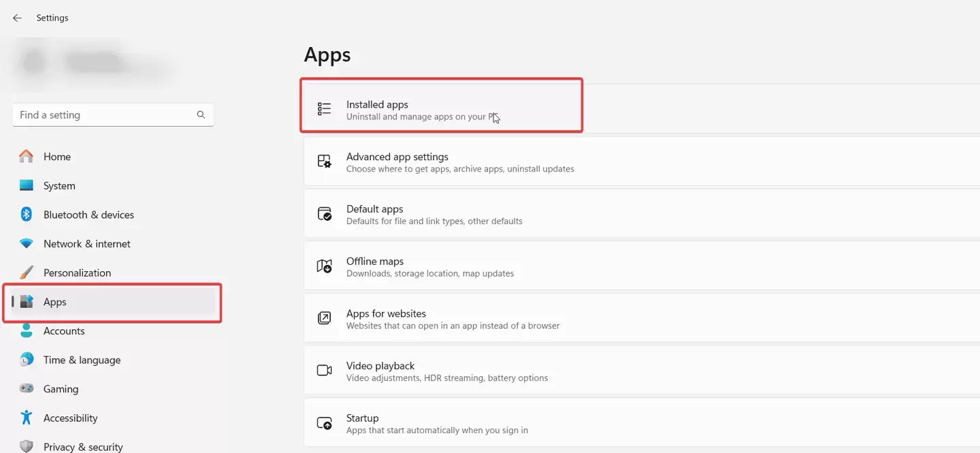This screenshot has width=980, height=453.
Task: Click the search magnifier icon
Action: (x=201, y=115)
